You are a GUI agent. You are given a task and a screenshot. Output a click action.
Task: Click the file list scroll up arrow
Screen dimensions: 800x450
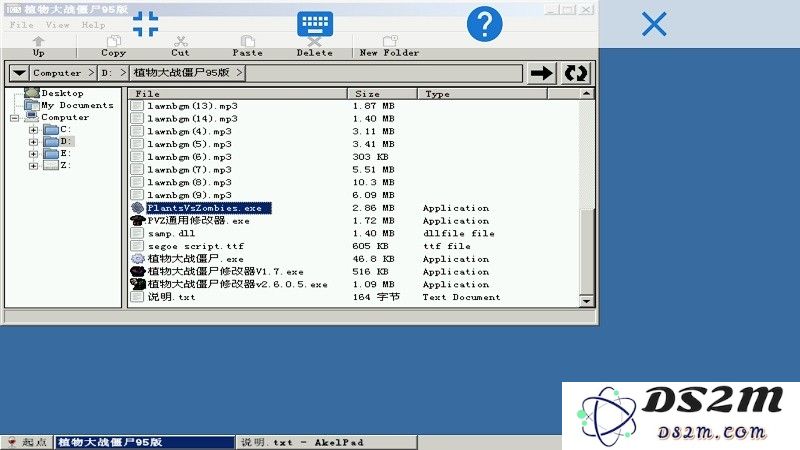click(586, 93)
